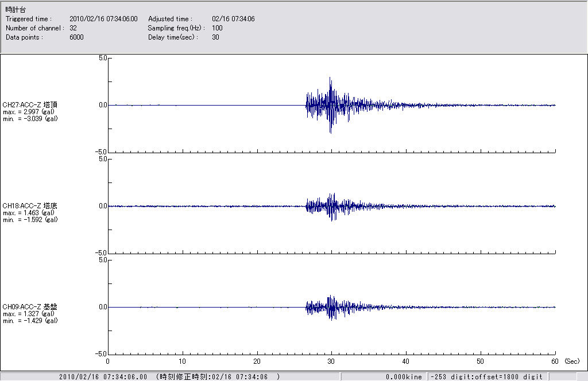Click the Sampling freq value 100
This screenshot has height=381, width=588.
click(217, 28)
